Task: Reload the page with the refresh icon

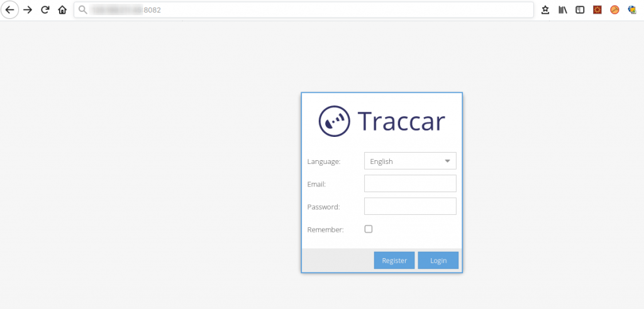Action: (45, 10)
